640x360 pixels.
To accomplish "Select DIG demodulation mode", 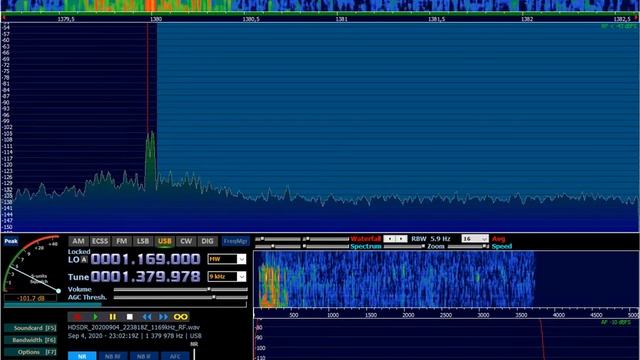I will tap(207, 241).
